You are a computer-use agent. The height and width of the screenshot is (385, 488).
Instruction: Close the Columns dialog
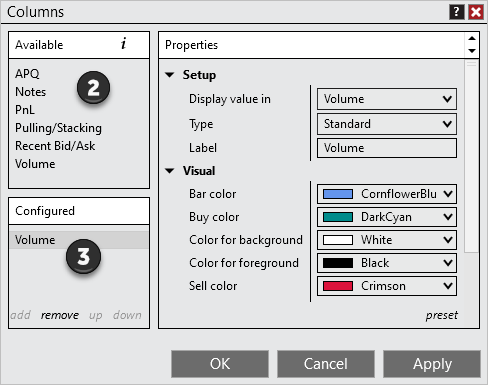click(476, 12)
